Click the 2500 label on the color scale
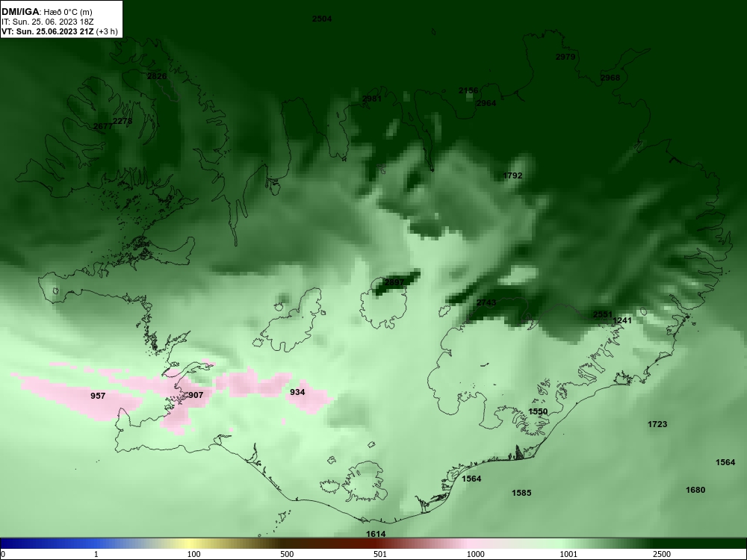 662,554
